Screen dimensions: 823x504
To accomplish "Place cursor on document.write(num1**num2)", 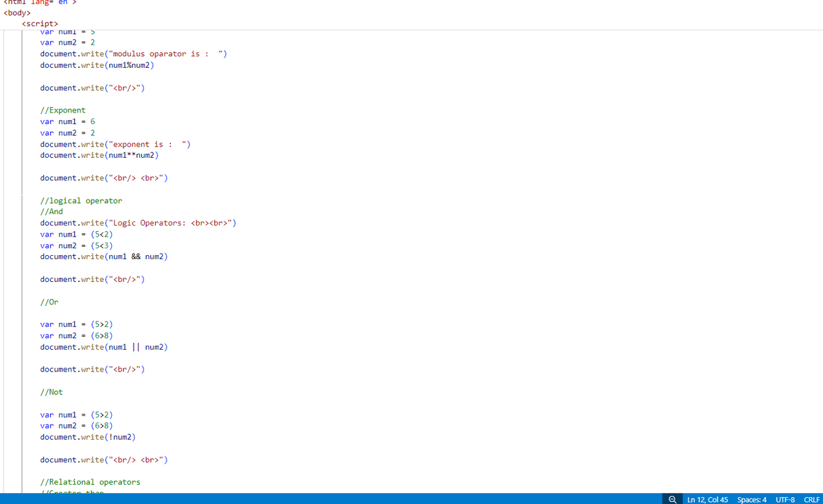I will coord(99,155).
